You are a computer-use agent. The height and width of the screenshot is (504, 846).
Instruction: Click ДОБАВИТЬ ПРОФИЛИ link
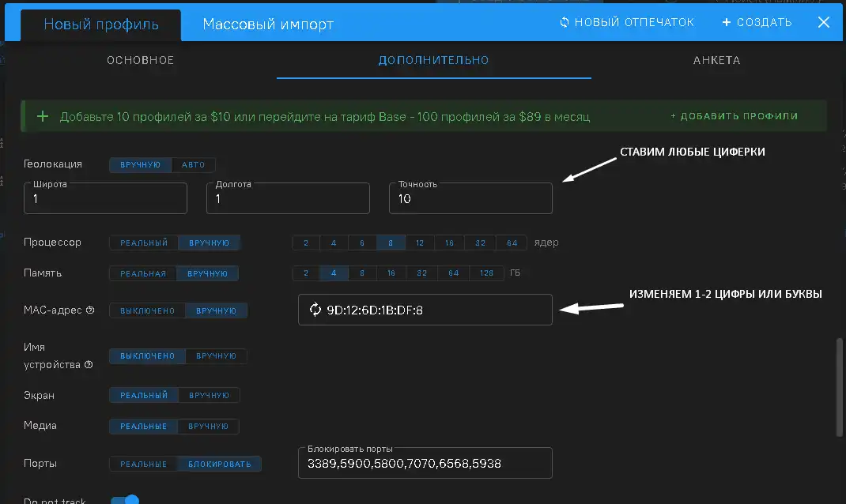(x=734, y=116)
